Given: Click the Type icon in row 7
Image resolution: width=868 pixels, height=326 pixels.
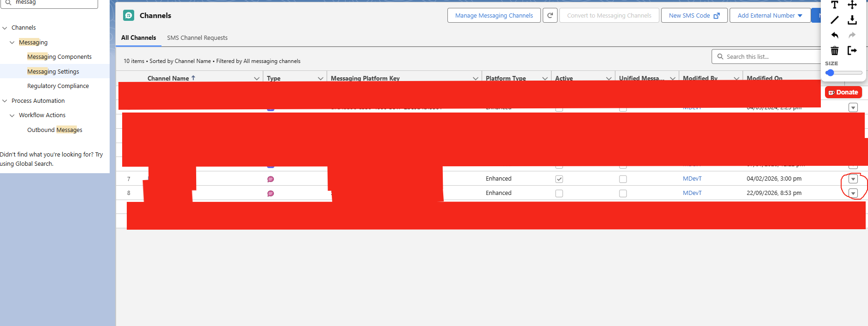Looking at the screenshot, I should tap(271, 179).
